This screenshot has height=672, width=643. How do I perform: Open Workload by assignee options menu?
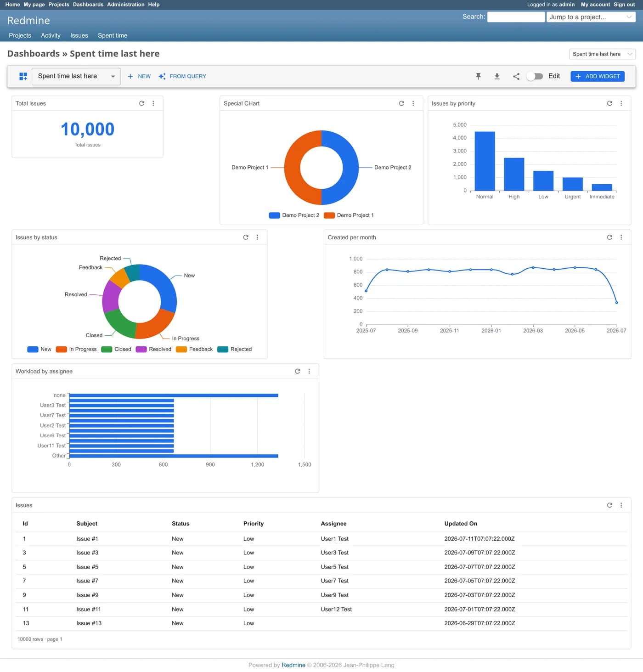click(x=309, y=371)
